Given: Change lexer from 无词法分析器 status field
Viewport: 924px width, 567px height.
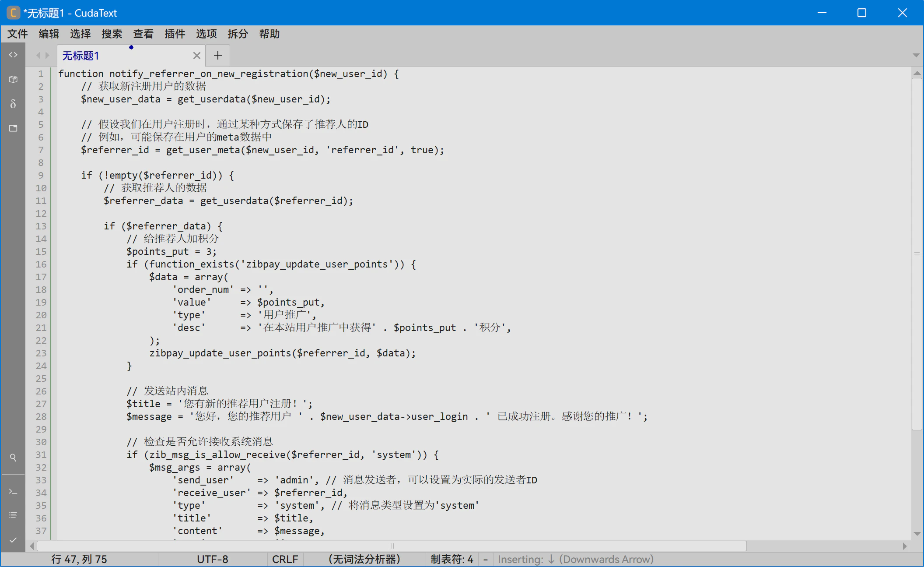Looking at the screenshot, I should tap(364, 559).
